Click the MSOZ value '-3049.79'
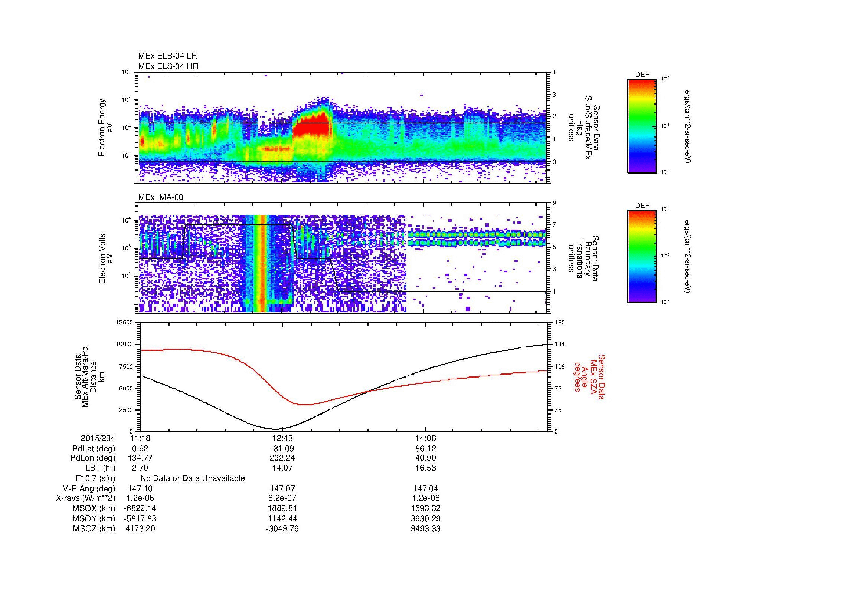The width and height of the screenshot is (868, 613). [282, 529]
